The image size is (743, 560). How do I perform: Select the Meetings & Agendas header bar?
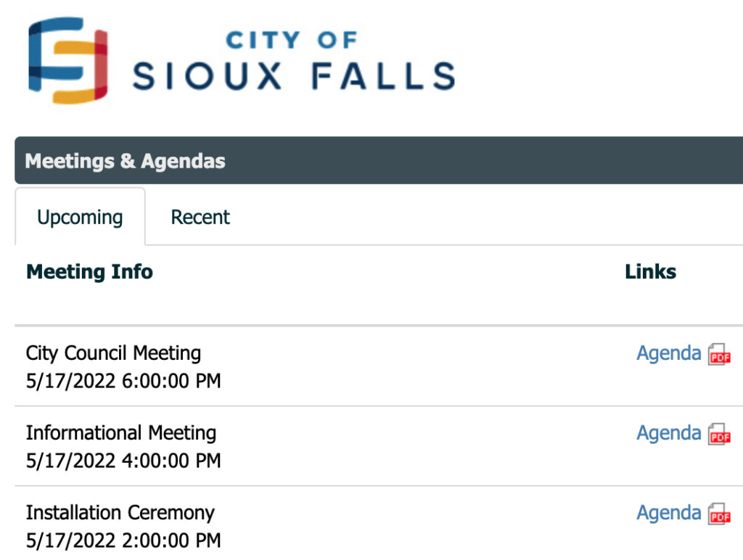tap(379, 160)
